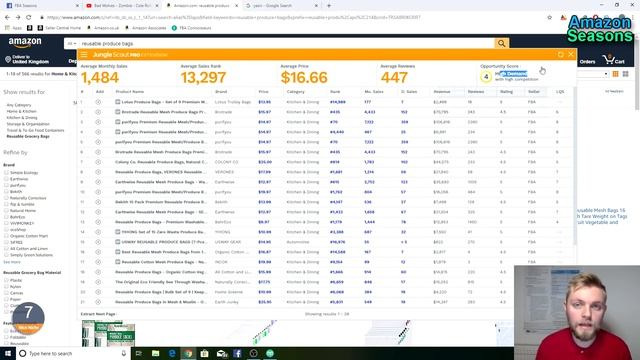Check the Natural Home brand filter
The width and height of the screenshot is (640, 360).
(6, 211)
